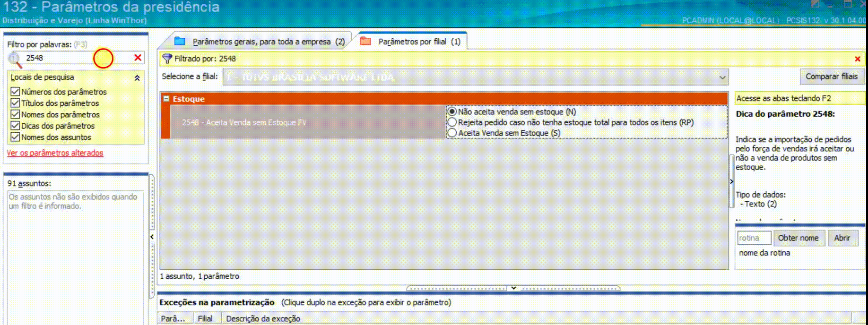Toggle Nomes dos parâmetros checkbox
Screen dimensions: 868x325
click(x=15, y=114)
